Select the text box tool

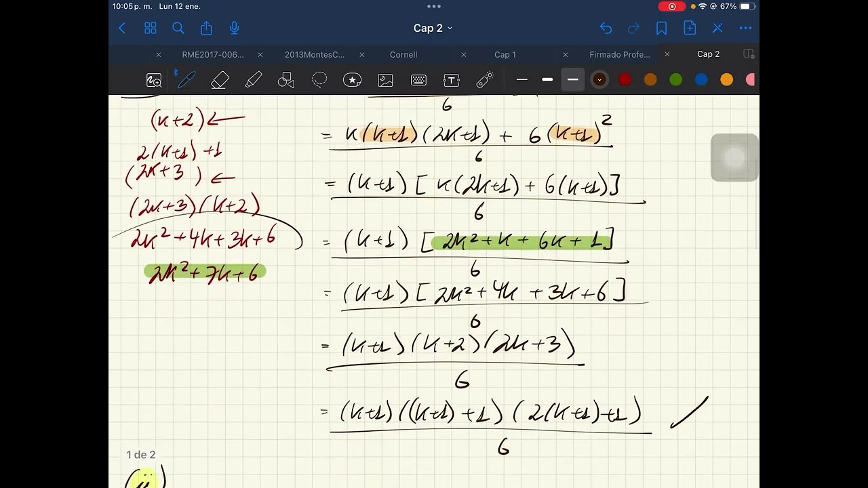point(452,80)
